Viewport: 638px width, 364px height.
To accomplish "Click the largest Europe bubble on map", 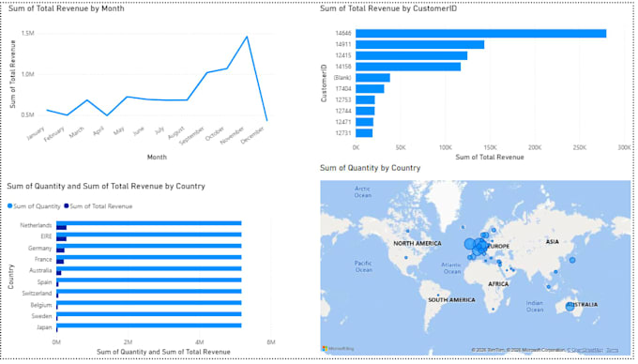I will (469, 244).
